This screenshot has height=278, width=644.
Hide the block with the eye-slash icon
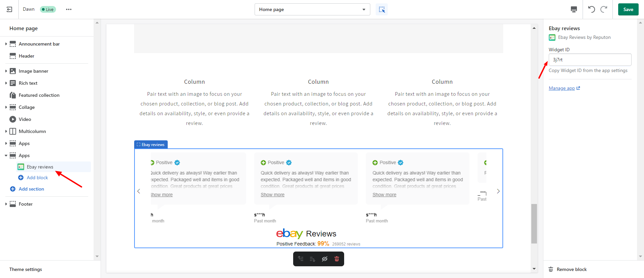[x=325, y=259]
